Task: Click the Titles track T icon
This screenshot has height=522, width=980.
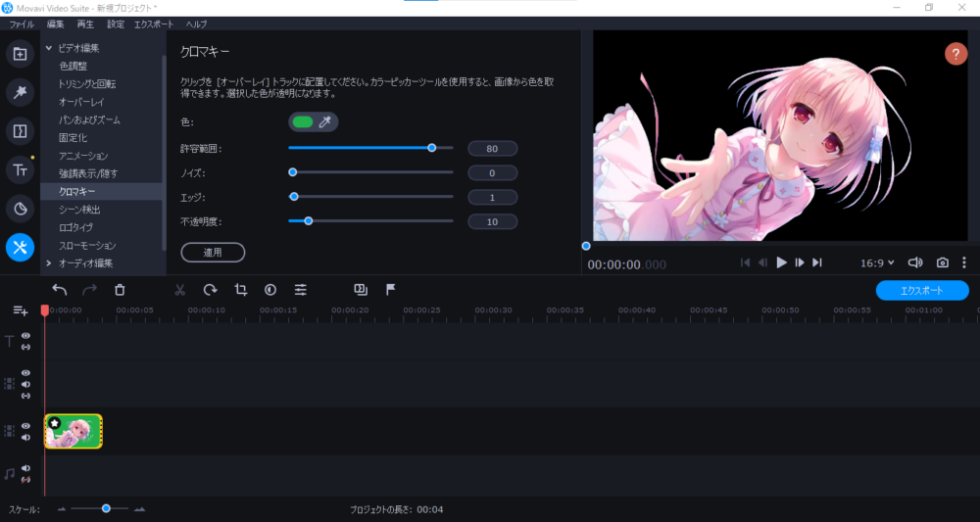Action: pyautogui.click(x=10, y=341)
